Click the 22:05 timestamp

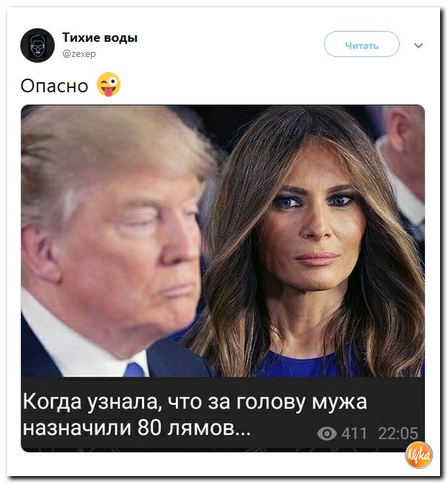[398, 434]
